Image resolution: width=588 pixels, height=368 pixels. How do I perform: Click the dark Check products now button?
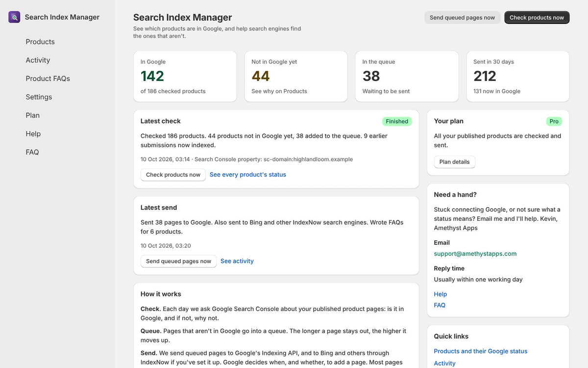pyautogui.click(x=537, y=18)
